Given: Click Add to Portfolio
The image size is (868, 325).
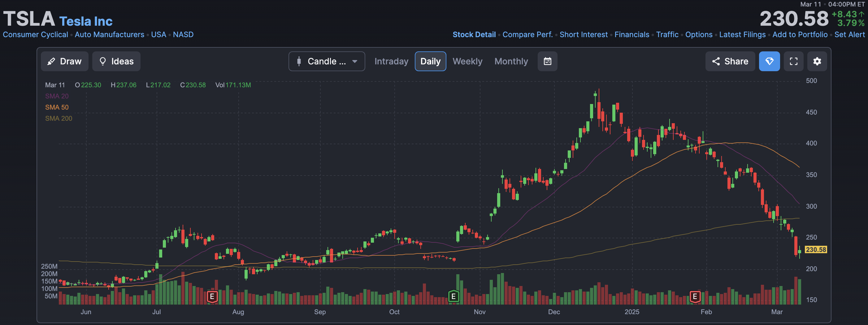Looking at the screenshot, I should click(800, 35).
